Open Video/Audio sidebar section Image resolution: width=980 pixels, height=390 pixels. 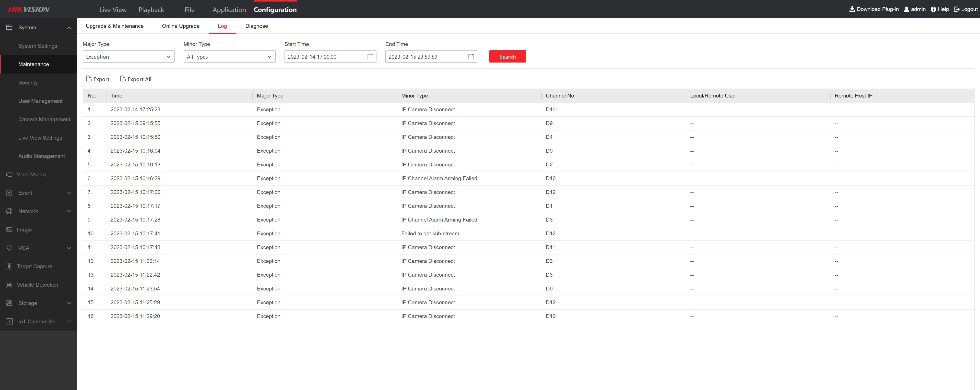click(x=31, y=175)
